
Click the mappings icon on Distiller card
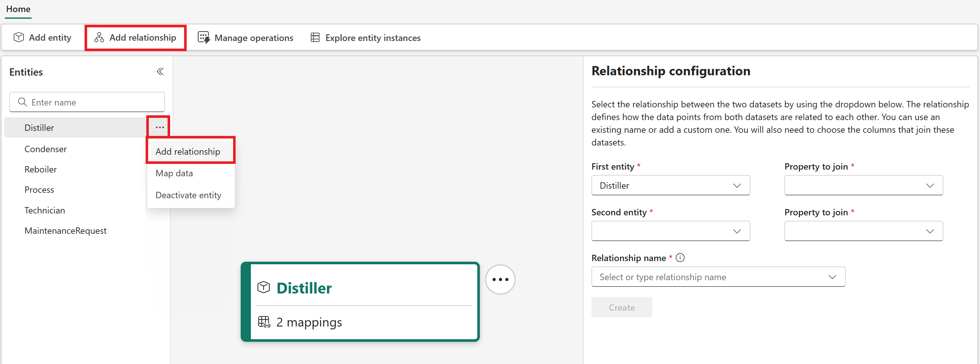pyautogui.click(x=264, y=322)
